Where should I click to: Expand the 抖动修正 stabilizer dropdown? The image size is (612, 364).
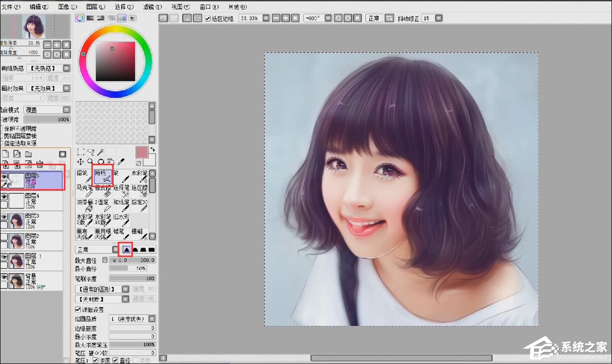pos(439,18)
